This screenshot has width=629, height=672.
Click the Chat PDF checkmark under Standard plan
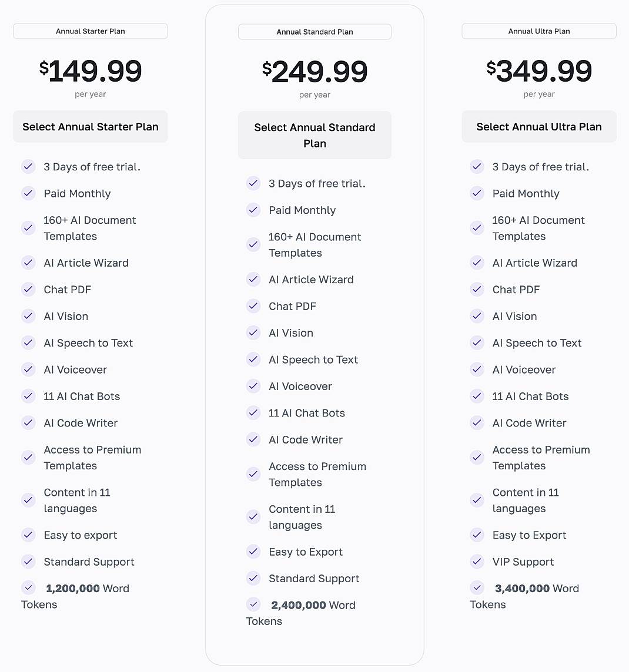[x=253, y=305]
